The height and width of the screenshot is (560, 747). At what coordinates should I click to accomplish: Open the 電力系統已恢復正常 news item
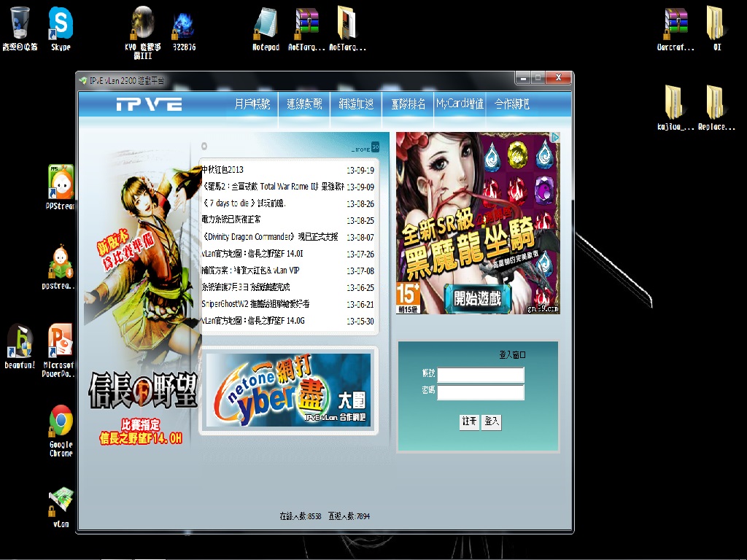(231, 219)
